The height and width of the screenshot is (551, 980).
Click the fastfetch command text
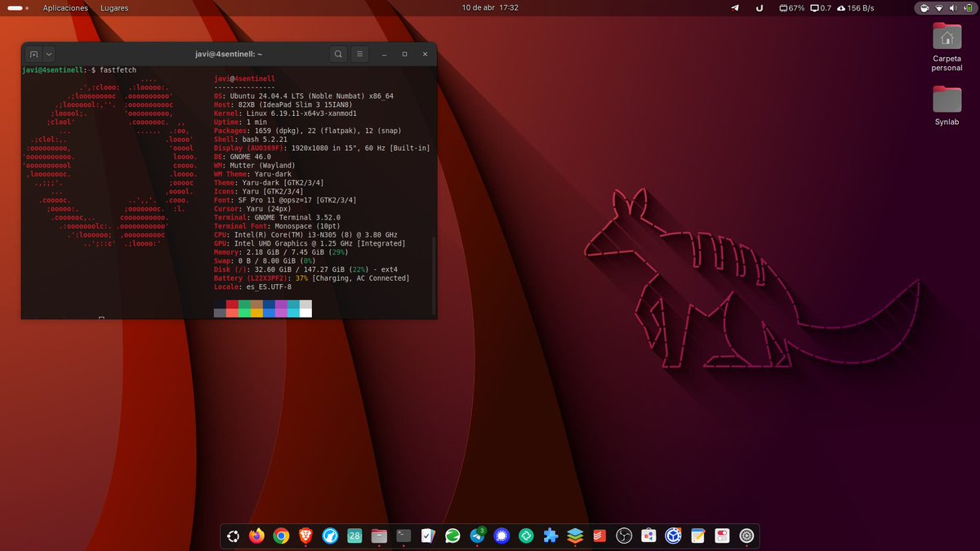(x=118, y=70)
